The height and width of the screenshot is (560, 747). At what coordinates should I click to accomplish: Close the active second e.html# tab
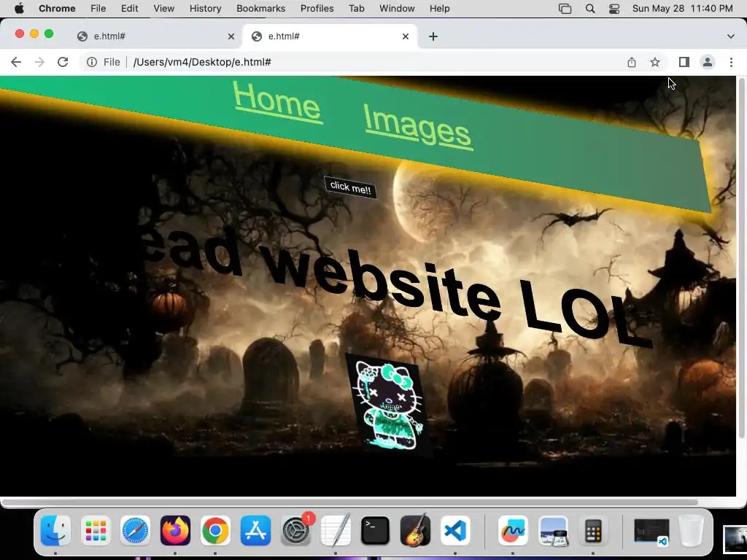coord(406,36)
